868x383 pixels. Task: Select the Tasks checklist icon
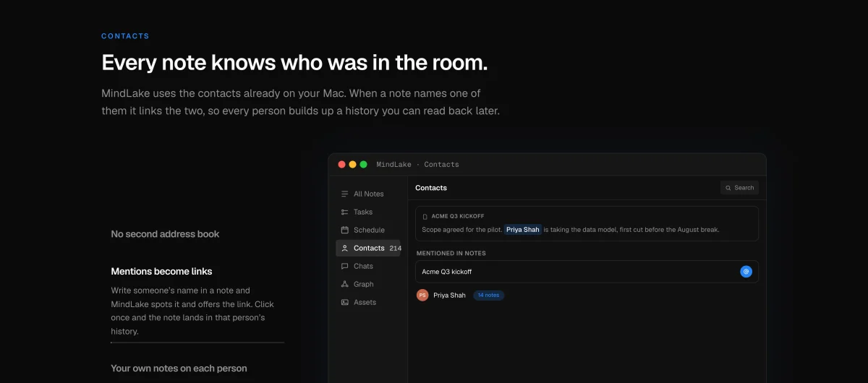[x=344, y=212]
